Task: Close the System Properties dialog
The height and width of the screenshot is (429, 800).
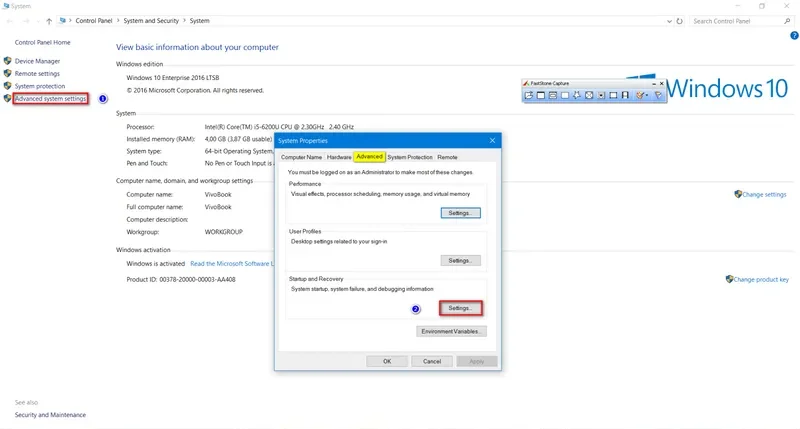Action: [x=492, y=140]
